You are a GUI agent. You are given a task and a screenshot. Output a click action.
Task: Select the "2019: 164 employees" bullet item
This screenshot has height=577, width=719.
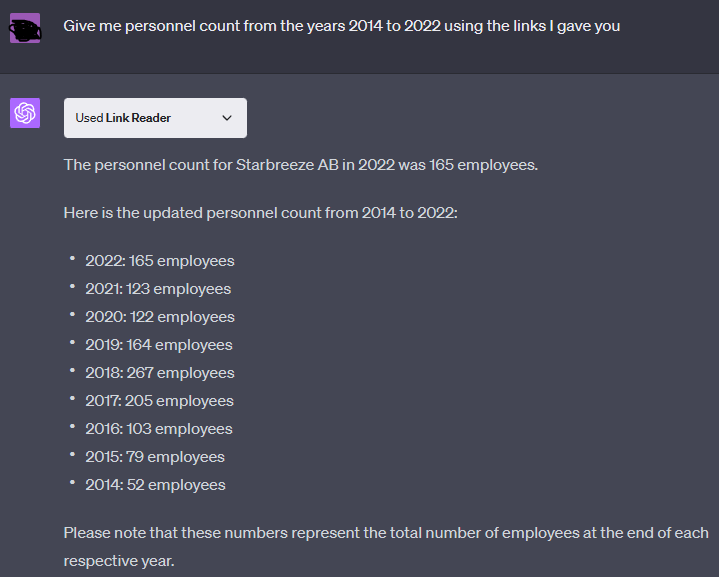click(x=158, y=345)
